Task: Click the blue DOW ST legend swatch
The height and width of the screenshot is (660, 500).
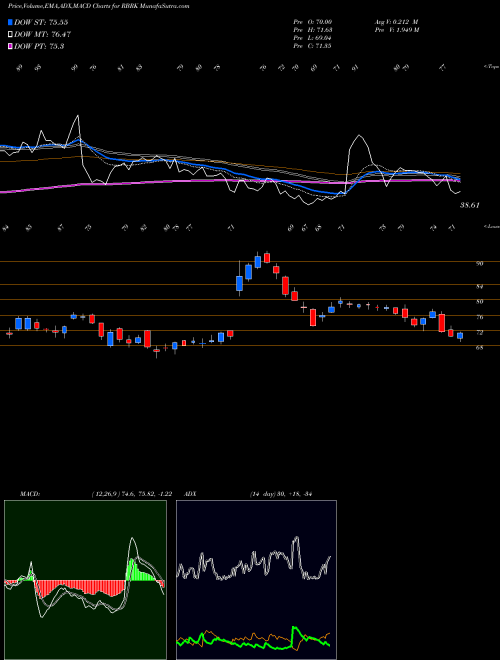Action: [x=11, y=22]
